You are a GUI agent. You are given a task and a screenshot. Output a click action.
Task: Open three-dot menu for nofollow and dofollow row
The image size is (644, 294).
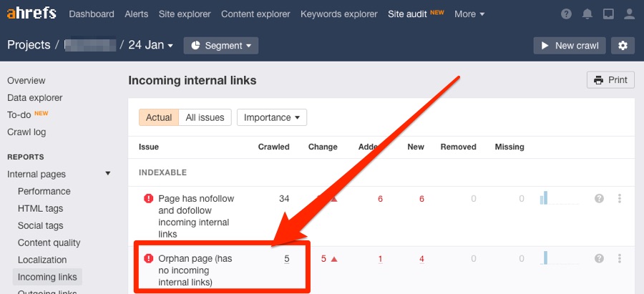click(x=620, y=199)
